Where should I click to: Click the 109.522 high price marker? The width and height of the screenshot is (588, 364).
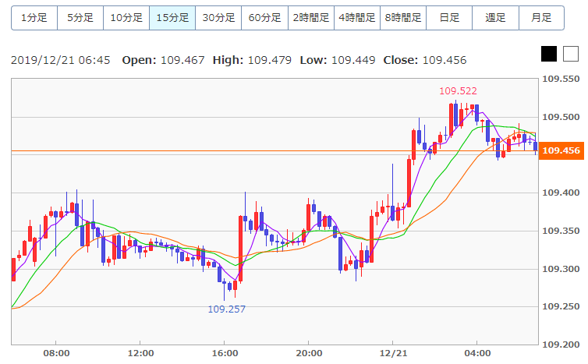click(458, 91)
